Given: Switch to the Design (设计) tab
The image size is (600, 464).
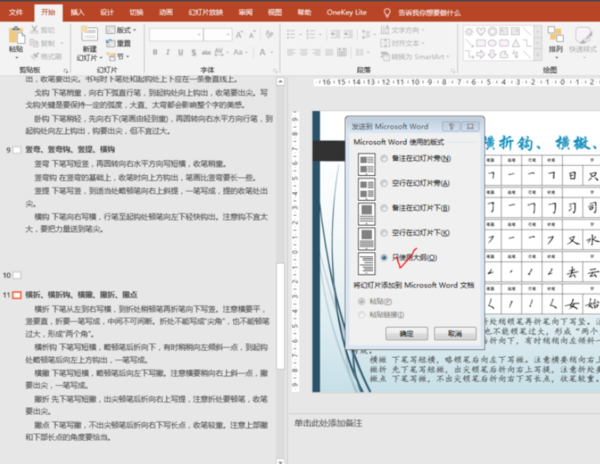Looking at the screenshot, I should pos(107,13).
